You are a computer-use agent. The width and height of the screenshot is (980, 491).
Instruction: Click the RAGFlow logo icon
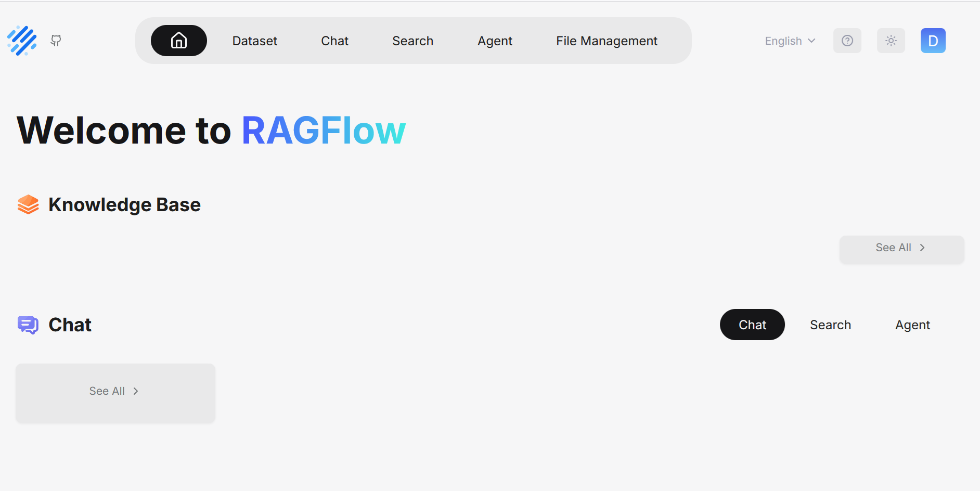(x=22, y=41)
